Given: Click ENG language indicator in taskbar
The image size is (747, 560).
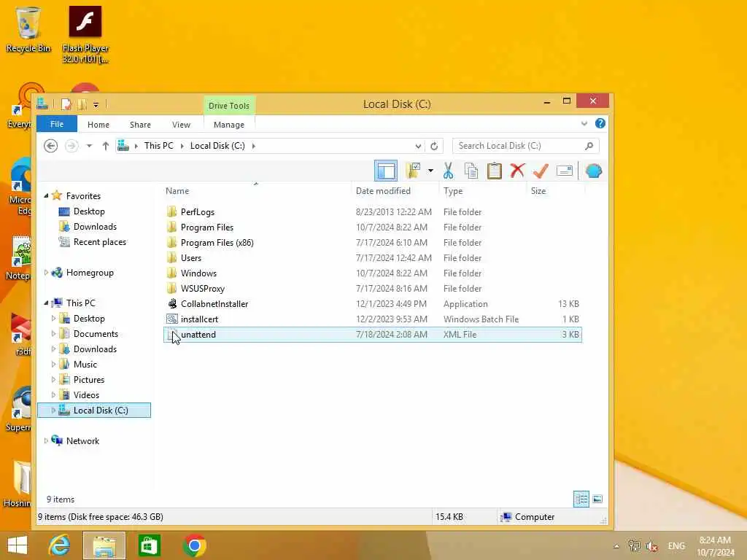Looking at the screenshot, I should pos(676,545).
